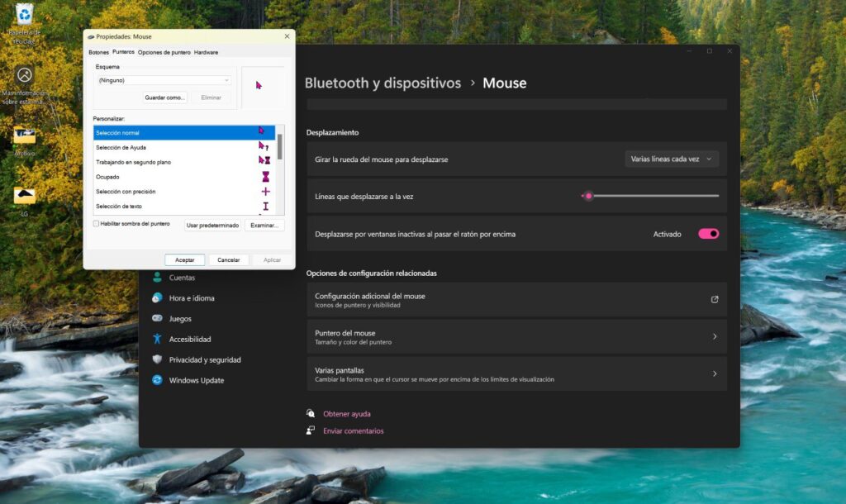Select the Ocupado pointer row

tap(184, 177)
